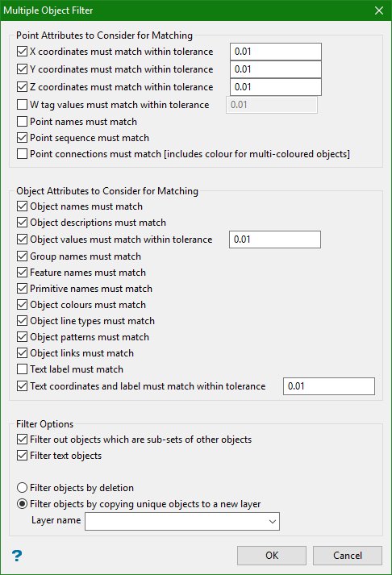Uncheck X coordinates must match within tolerance

22,52
